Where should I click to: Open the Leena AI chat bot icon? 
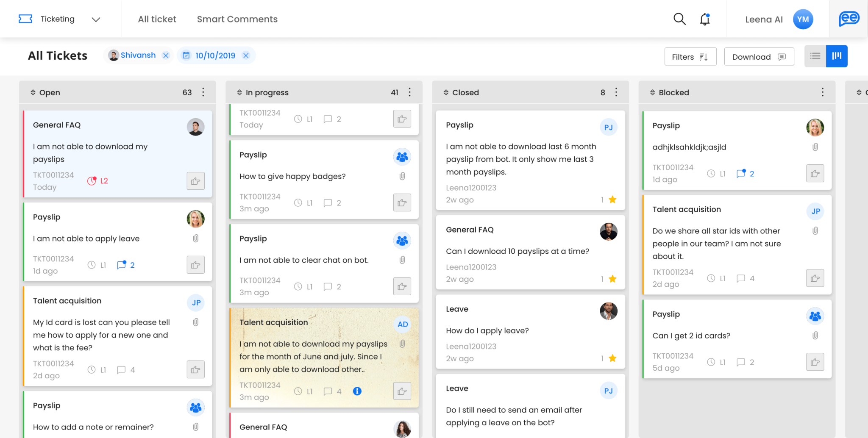(x=849, y=19)
